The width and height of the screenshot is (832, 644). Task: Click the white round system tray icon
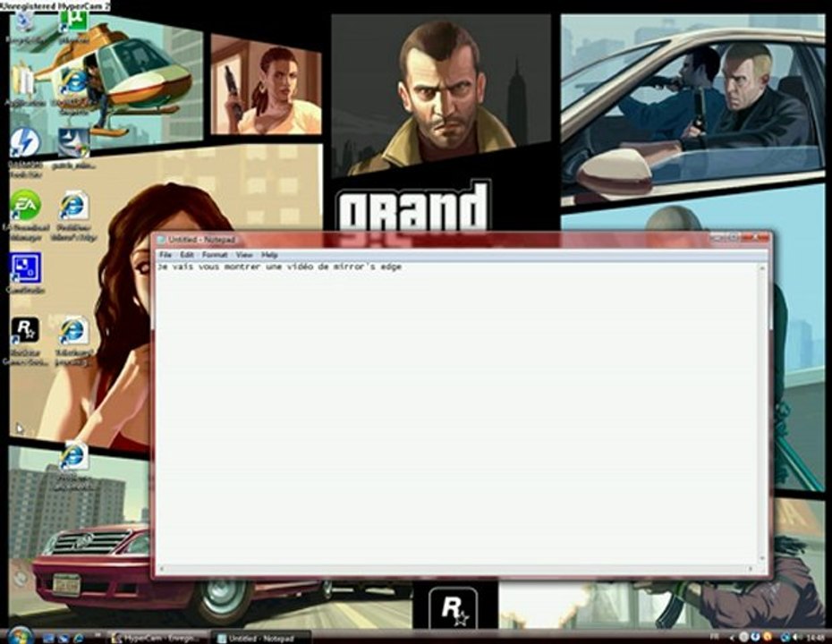743,637
